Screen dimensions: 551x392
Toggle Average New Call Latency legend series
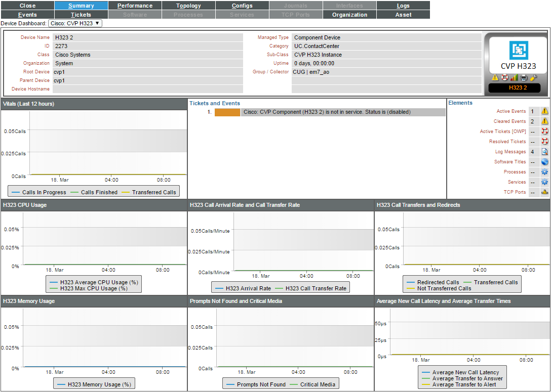[x=461, y=372]
